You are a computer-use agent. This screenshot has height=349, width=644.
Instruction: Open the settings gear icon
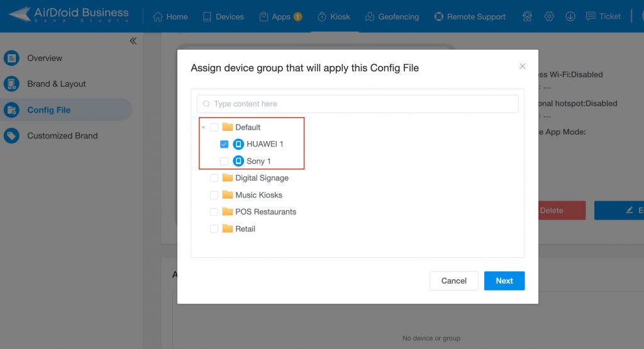(549, 16)
